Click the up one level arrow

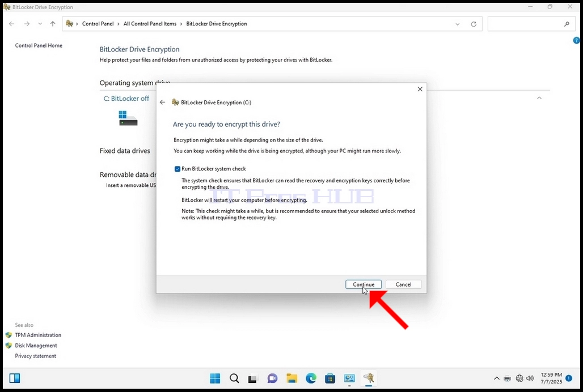click(x=53, y=24)
